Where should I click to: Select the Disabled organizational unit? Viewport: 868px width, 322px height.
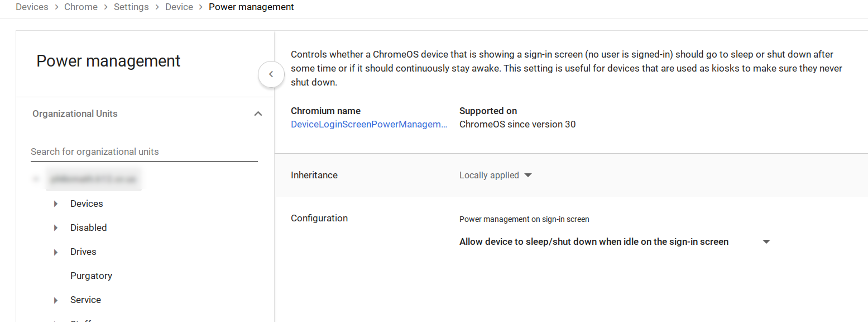pyautogui.click(x=88, y=228)
